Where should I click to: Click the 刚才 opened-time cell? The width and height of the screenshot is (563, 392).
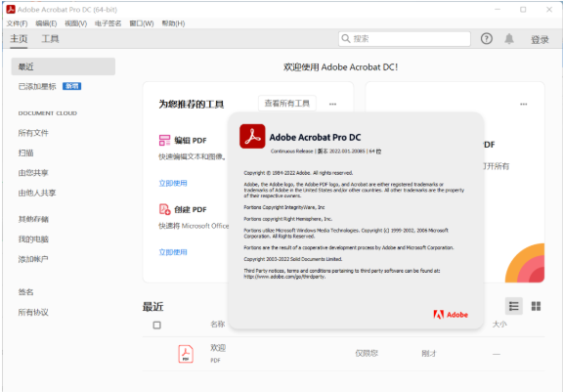[x=429, y=354]
